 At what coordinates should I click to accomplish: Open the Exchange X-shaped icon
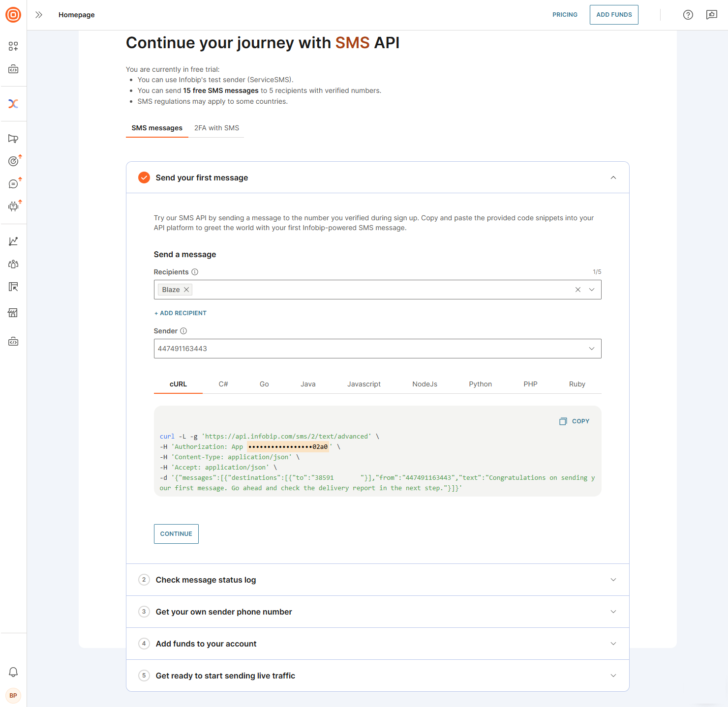point(13,104)
